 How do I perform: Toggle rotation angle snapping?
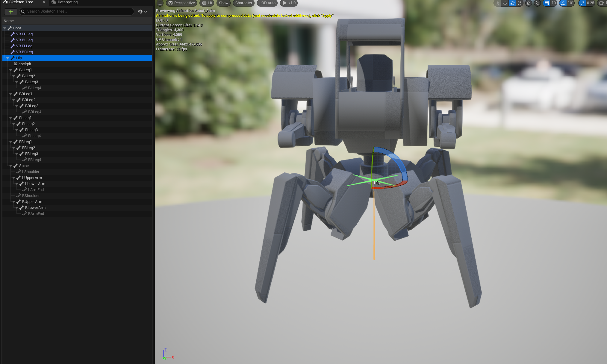click(x=563, y=3)
